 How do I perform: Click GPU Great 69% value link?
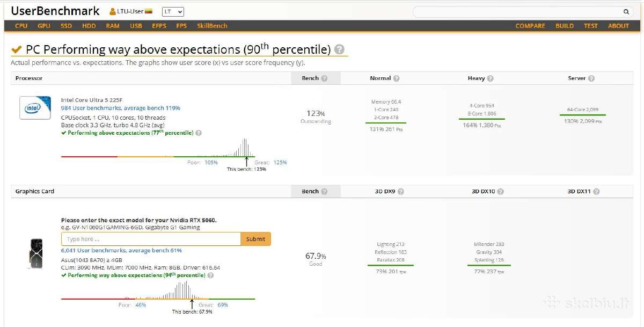pos(223,305)
